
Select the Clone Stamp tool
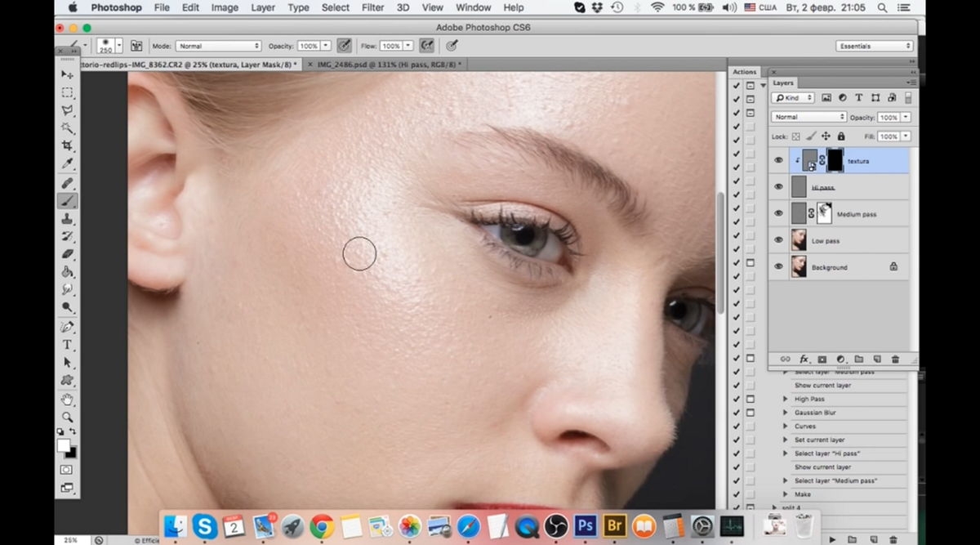click(68, 218)
